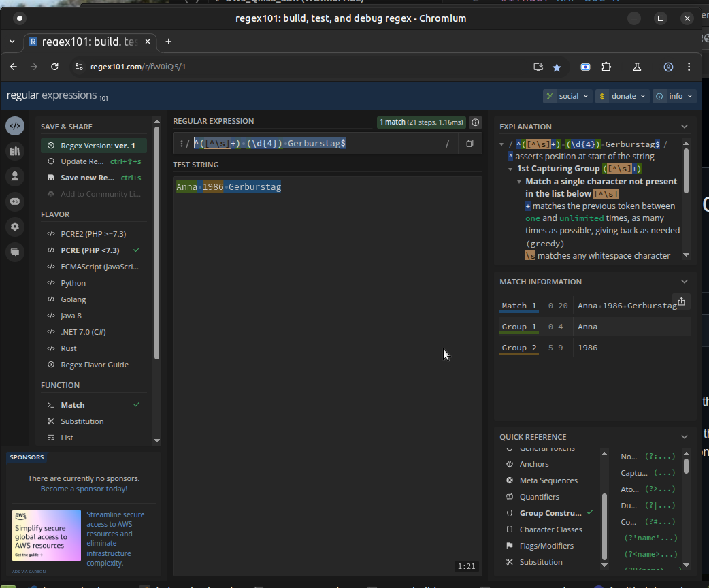This screenshot has width=709, height=588.
Task: Collapse the Explanation panel
Action: pyautogui.click(x=685, y=127)
